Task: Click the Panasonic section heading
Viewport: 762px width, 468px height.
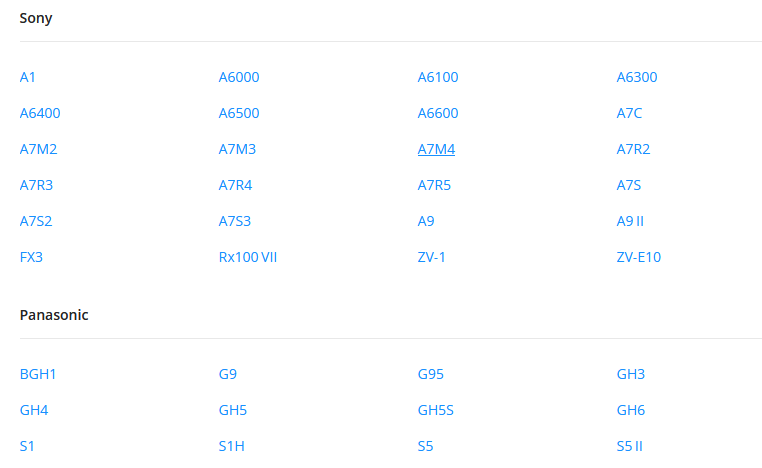Action: click(54, 315)
